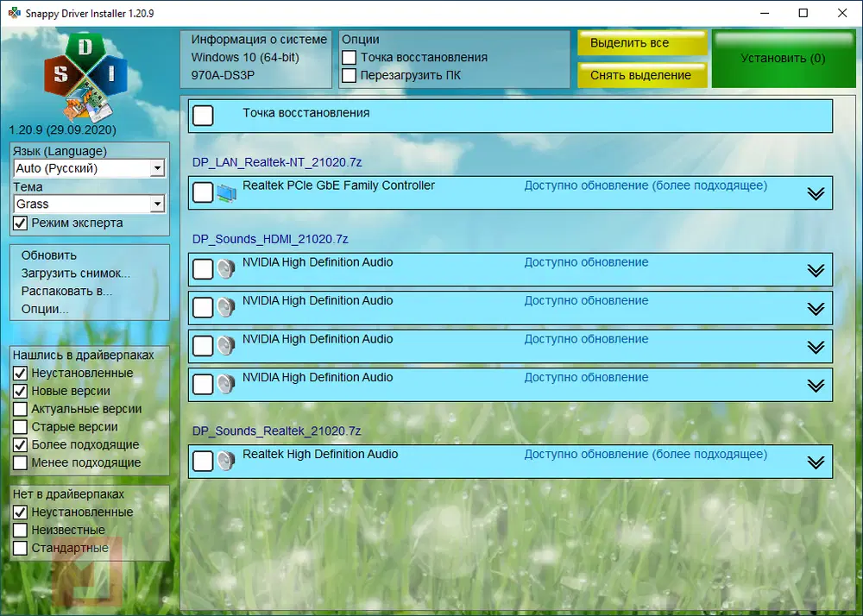Screen dimensions: 863x616
Task: Open Загрузить снимок...
Action: [76, 273]
